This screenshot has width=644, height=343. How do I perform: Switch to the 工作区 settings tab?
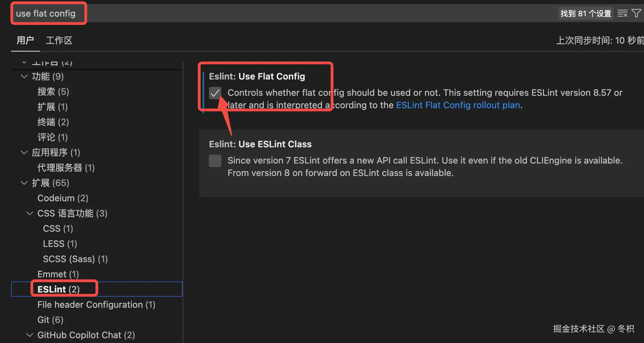tap(59, 40)
